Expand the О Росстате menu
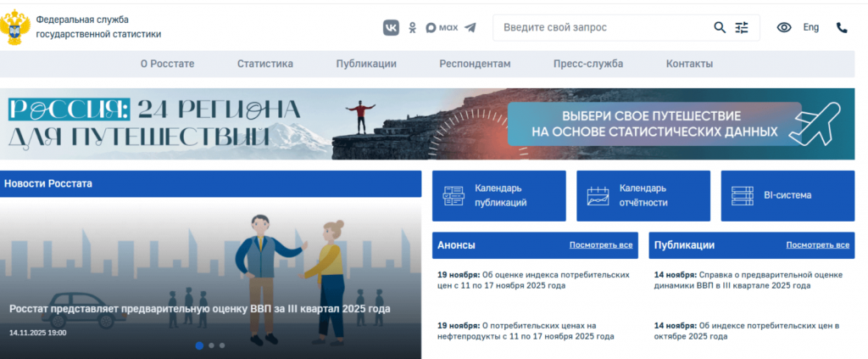The width and height of the screenshot is (868, 359). click(x=167, y=64)
